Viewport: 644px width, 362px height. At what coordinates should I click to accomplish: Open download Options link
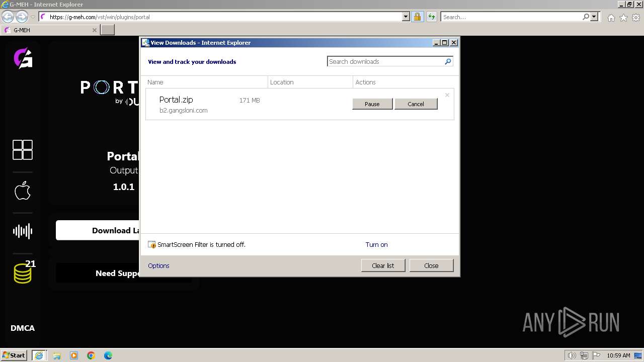click(158, 266)
